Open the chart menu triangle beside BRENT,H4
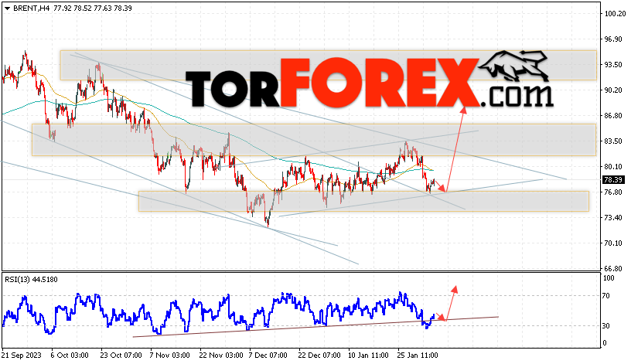The height and width of the screenshot is (364, 631). (x=7, y=9)
